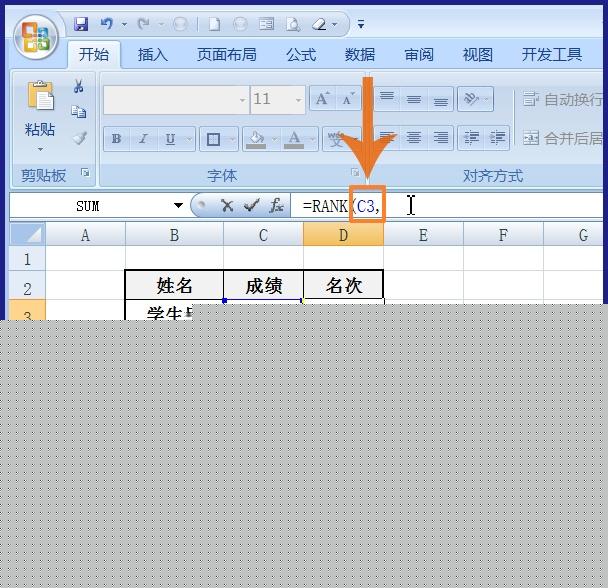608x588 pixels.
Task: Open the font color dropdown arrow
Action: coord(313,139)
